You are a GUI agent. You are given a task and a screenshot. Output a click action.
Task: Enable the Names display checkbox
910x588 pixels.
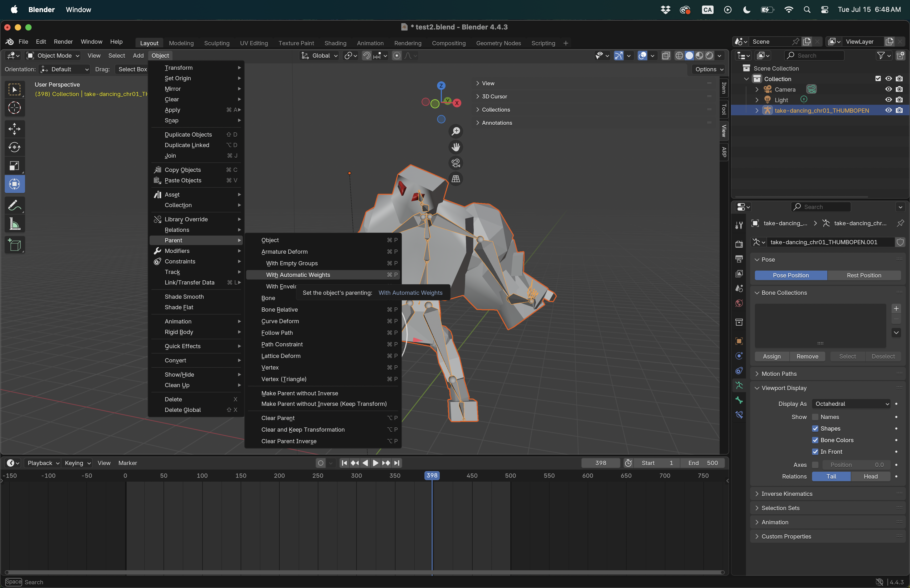(x=815, y=417)
